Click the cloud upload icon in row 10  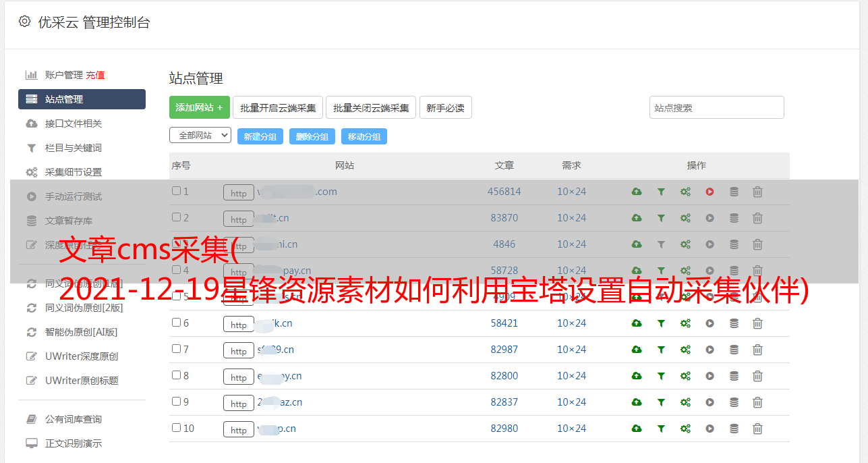pos(637,429)
